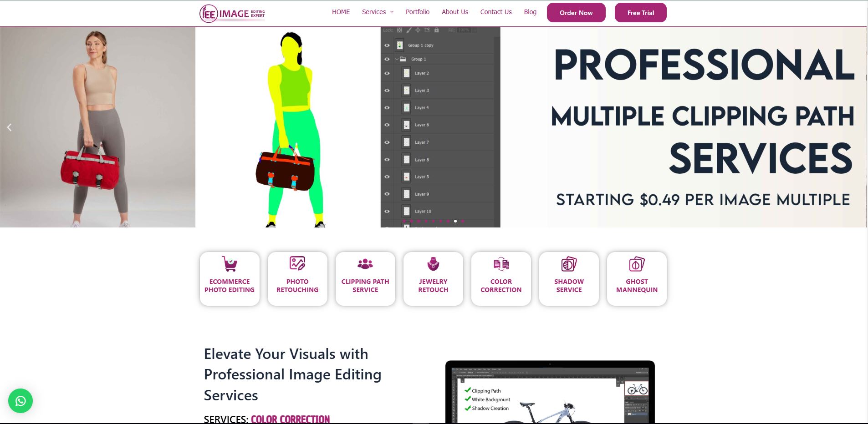Select the Ghost Mannequin icon
The height and width of the screenshot is (424, 868).
coord(637,264)
